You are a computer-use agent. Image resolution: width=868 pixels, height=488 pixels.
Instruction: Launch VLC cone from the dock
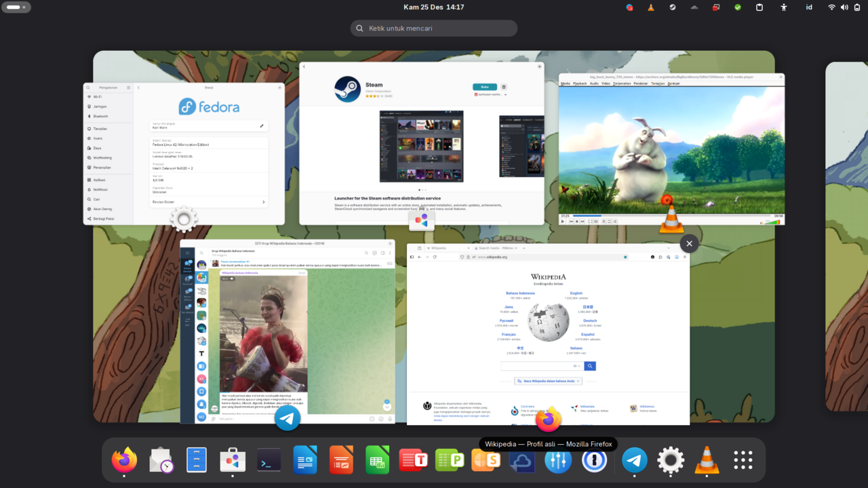pos(707,461)
